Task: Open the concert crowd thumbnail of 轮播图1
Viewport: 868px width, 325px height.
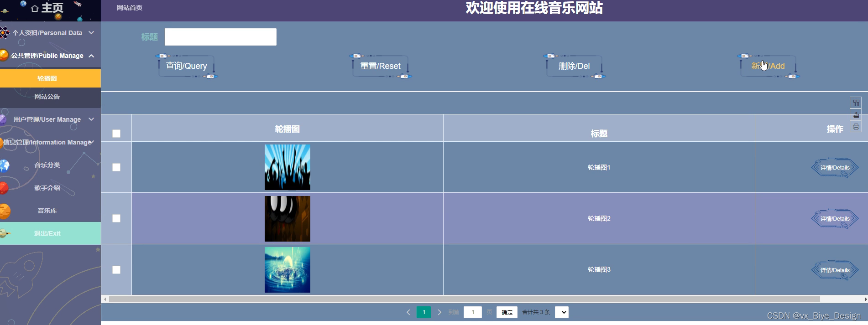Action: point(288,167)
